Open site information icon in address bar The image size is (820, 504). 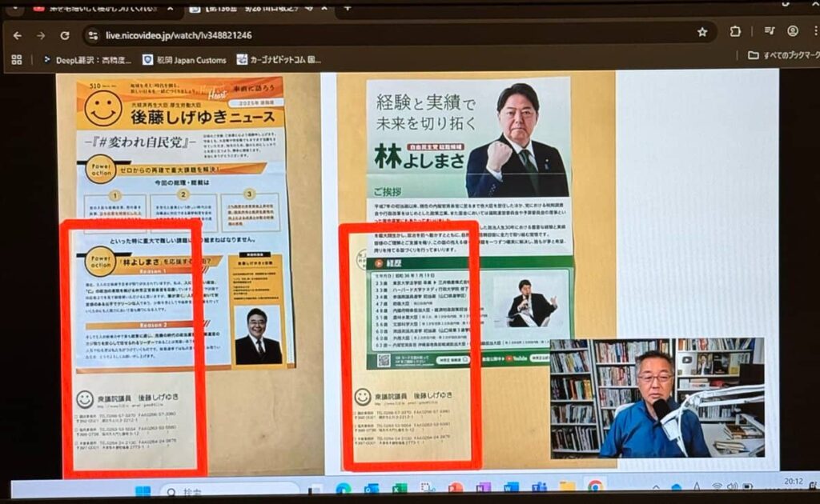(93, 35)
